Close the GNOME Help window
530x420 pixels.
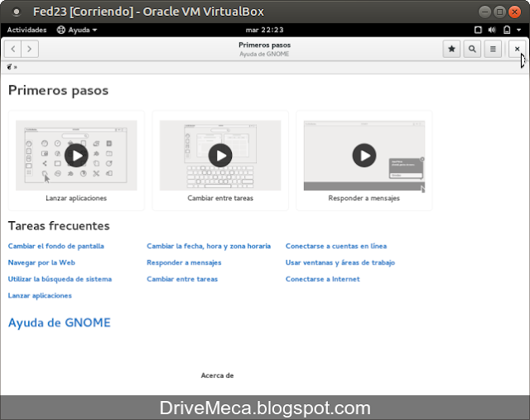pos(517,49)
